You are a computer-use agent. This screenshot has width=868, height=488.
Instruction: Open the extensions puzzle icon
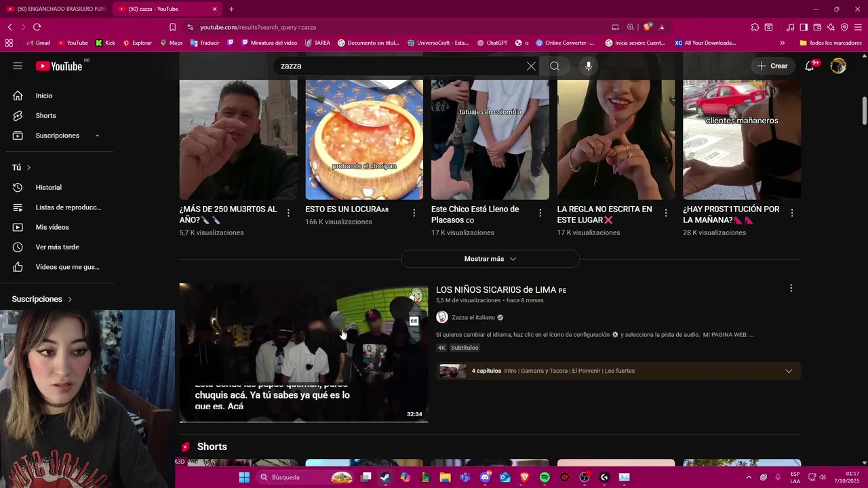(755, 27)
